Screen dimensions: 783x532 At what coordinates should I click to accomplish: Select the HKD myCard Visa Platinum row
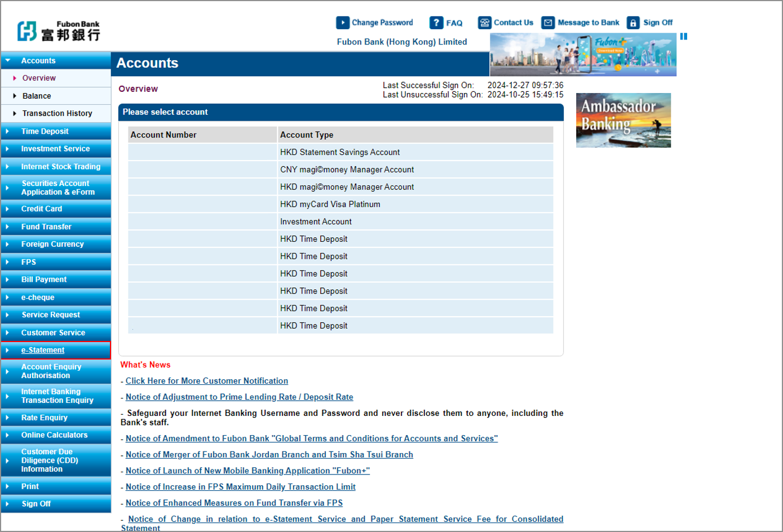340,205
